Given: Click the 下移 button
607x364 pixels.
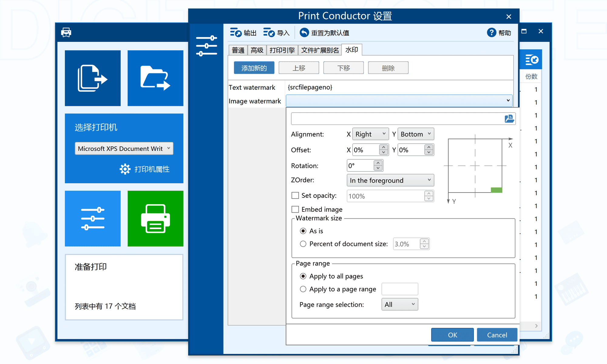Looking at the screenshot, I should click(344, 68).
